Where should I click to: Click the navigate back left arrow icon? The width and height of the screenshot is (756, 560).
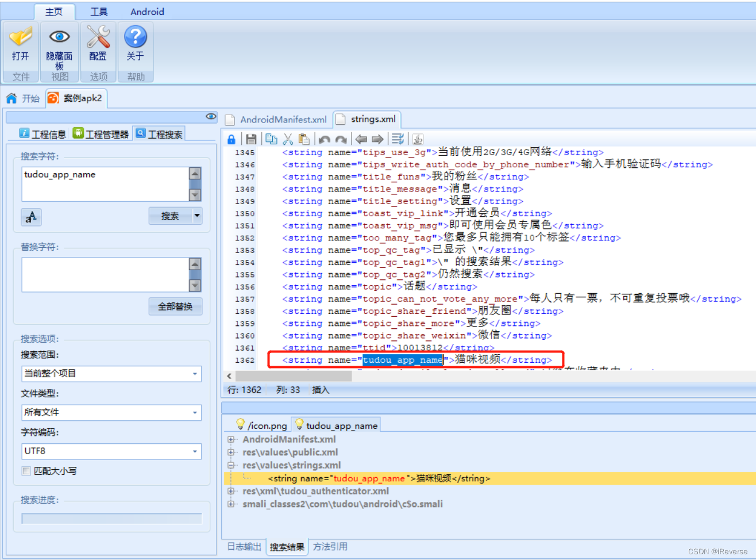tap(361, 139)
